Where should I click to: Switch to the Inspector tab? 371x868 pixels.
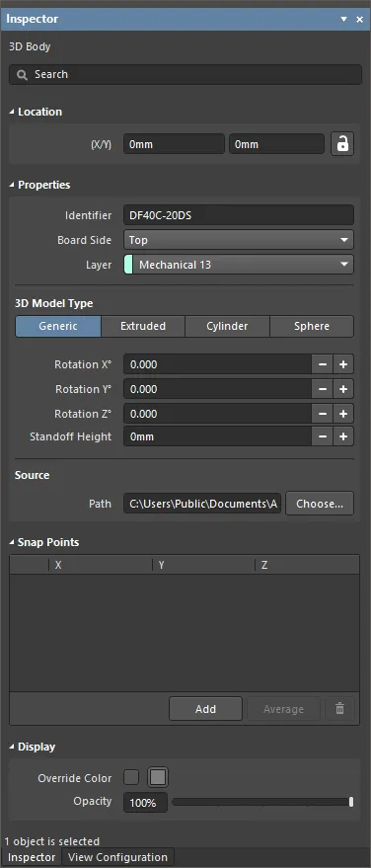(x=32, y=857)
